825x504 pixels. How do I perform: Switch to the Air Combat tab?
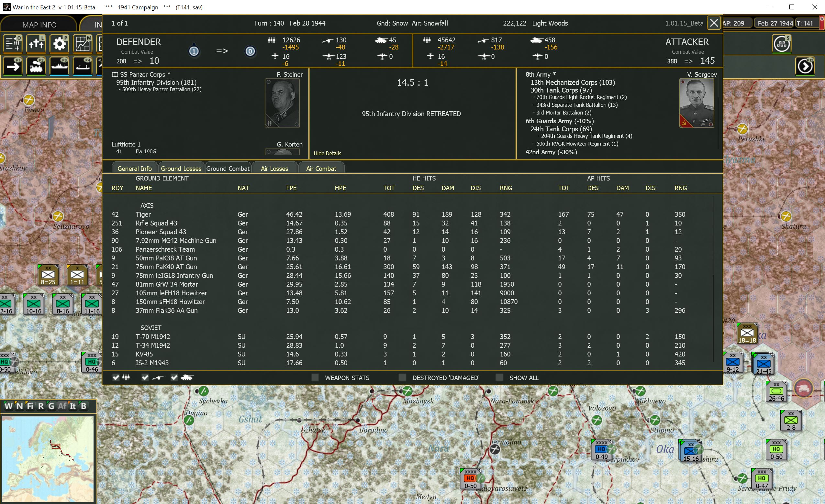(x=321, y=168)
